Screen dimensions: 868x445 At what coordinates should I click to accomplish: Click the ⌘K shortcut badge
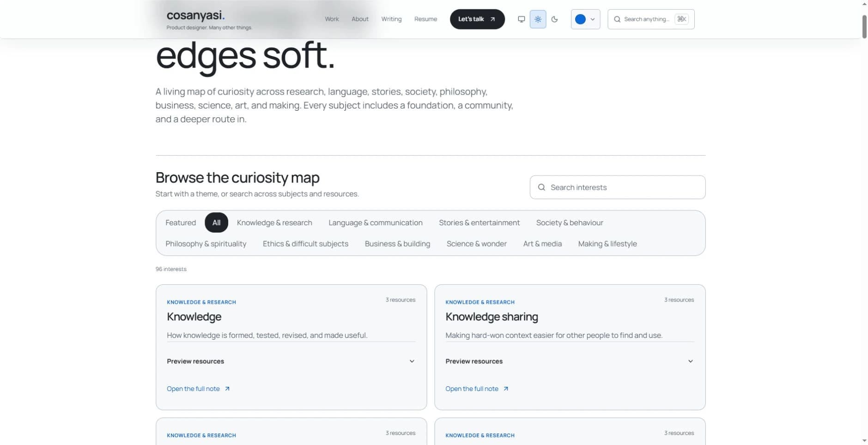pos(681,19)
